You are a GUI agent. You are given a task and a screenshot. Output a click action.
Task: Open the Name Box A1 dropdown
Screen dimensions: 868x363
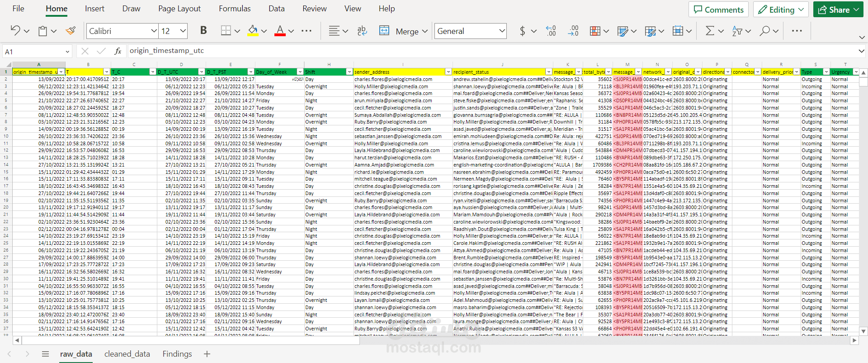(x=67, y=52)
